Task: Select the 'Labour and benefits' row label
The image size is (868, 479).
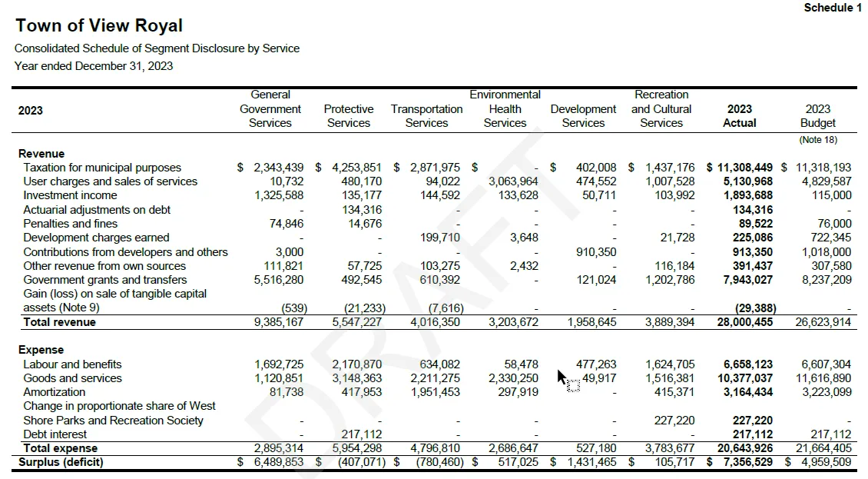Action: [x=72, y=364]
